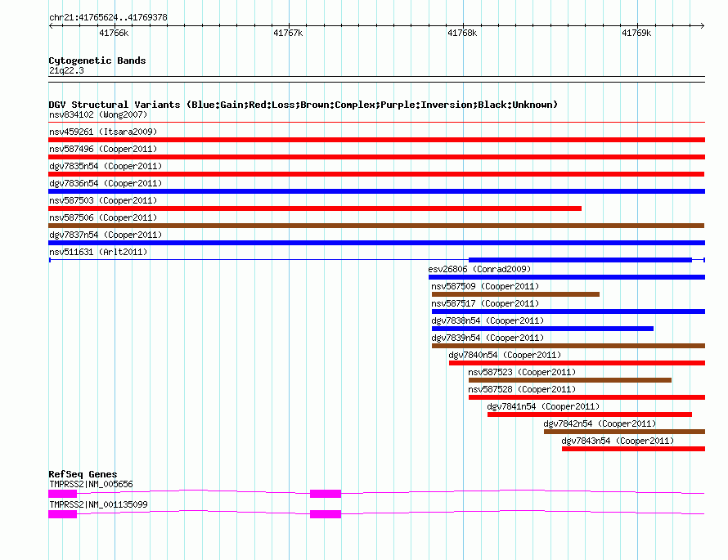Select the red dgv7835n54 loss bar
The image size is (728, 560).
click(x=376, y=174)
